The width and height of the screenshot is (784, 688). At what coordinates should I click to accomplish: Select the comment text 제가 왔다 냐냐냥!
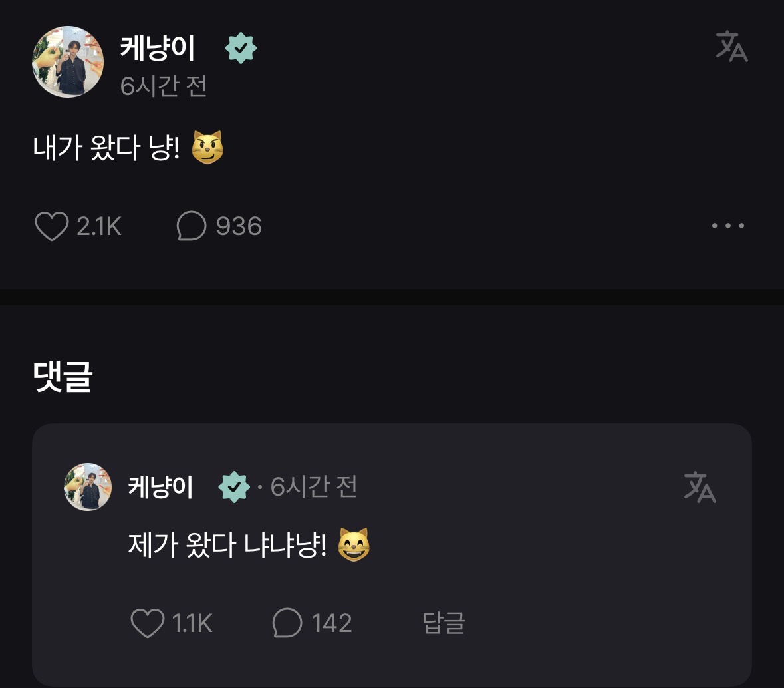click(227, 546)
